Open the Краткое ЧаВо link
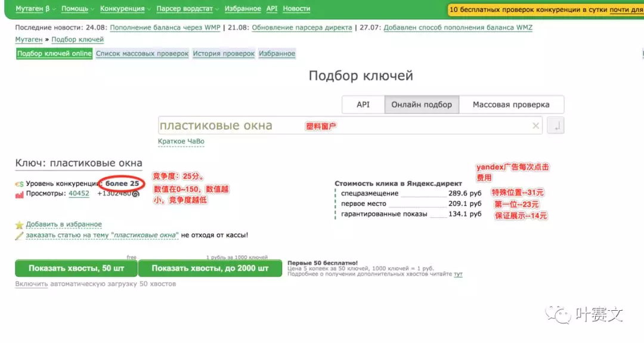The width and height of the screenshot is (644, 343). (181, 141)
